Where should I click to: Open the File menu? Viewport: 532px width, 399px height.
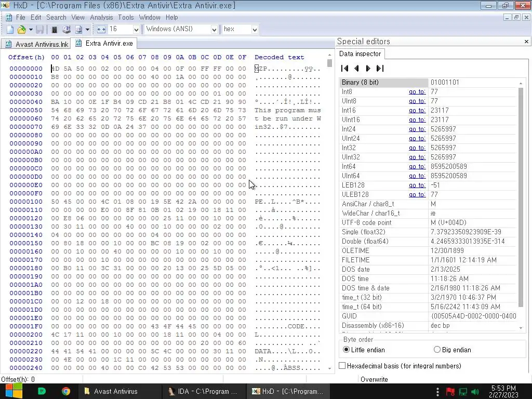[x=21, y=17]
